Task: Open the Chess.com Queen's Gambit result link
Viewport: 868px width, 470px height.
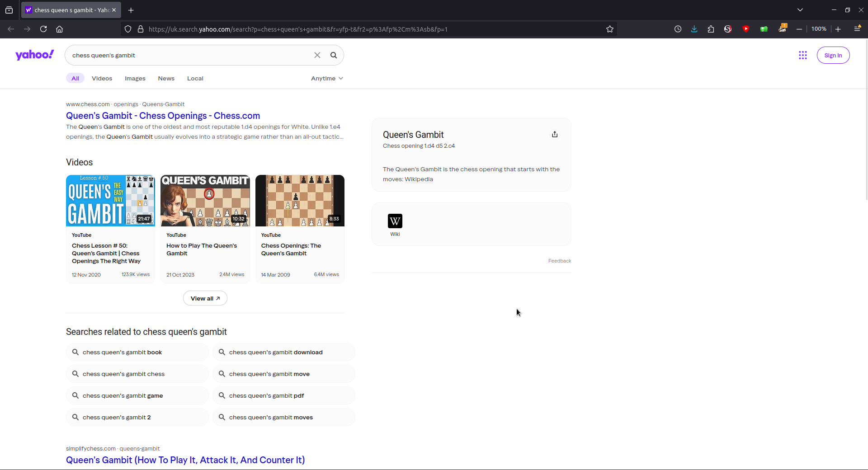Action: [163, 116]
